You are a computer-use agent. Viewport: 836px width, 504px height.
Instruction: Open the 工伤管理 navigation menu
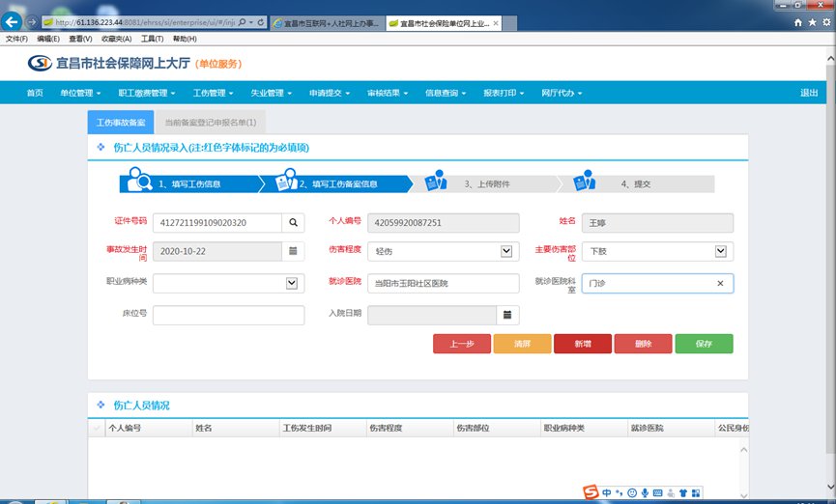tap(213, 93)
